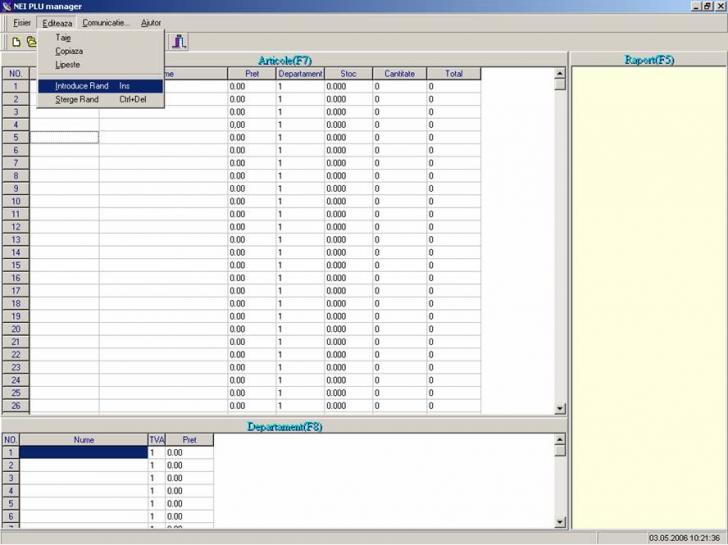The height and width of the screenshot is (545, 728).
Task: Click the new file toolbar icon
Action: (x=16, y=42)
